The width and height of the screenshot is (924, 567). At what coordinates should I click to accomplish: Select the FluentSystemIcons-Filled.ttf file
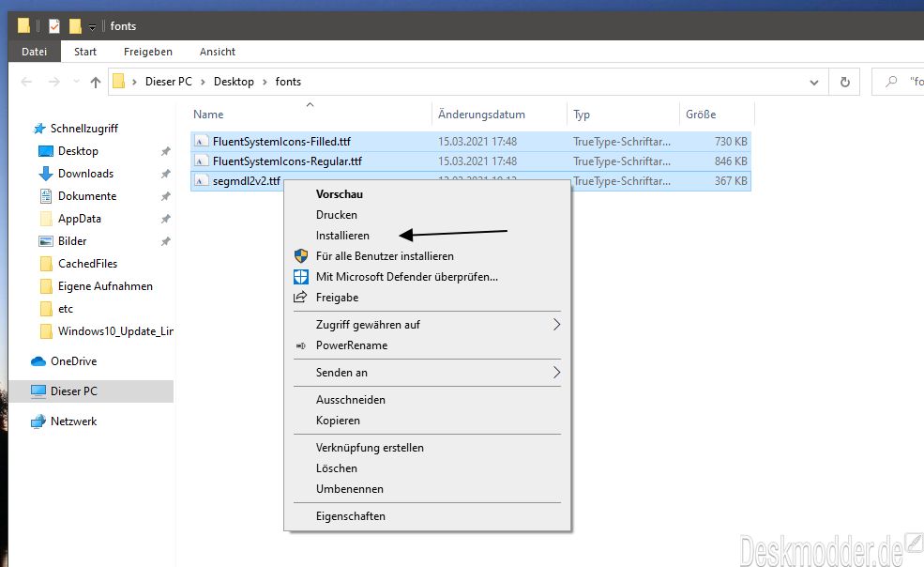click(281, 142)
